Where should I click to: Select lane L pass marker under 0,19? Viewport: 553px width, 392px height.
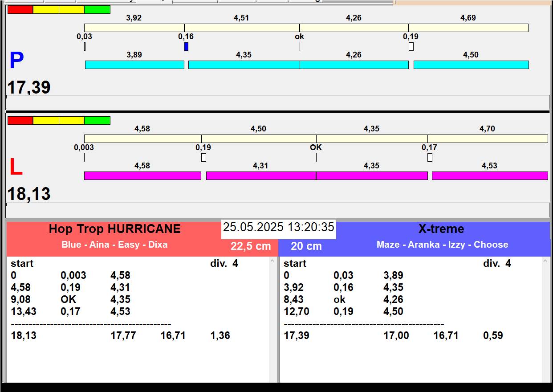pyautogui.click(x=203, y=157)
